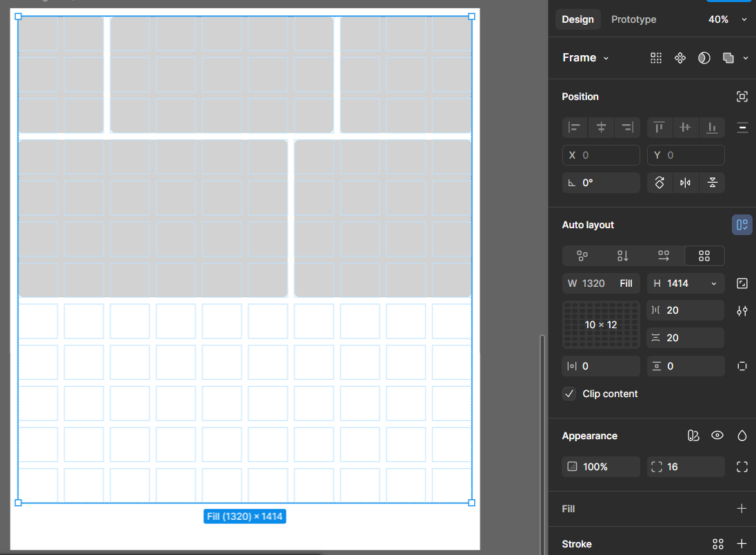Uncheck the Clip content checkbox
The width and height of the screenshot is (756, 555).
click(x=569, y=394)
